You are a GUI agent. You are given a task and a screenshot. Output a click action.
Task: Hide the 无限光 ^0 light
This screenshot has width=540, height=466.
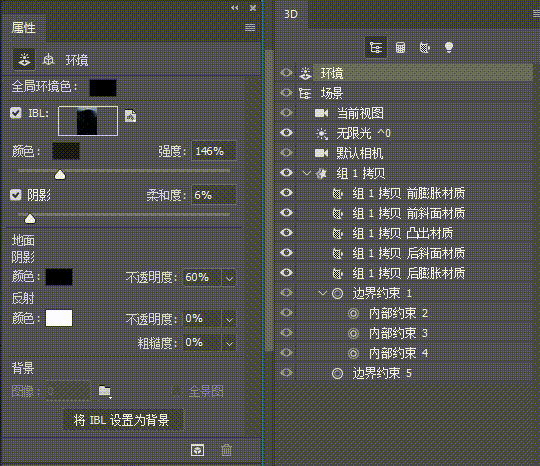(286, 133)
